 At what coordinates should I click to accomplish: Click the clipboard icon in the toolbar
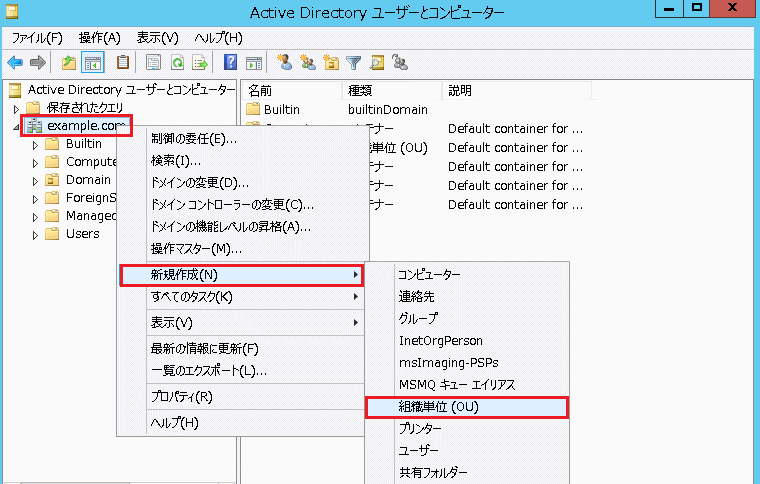pos(123,62)
